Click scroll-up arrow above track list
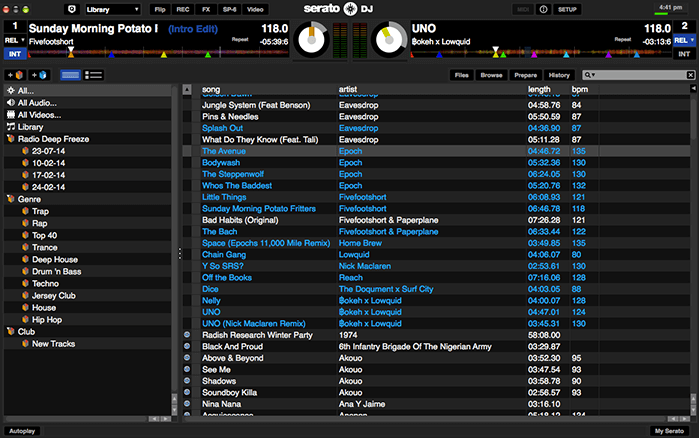The width and height of the screenshot is (699, 438). pos(187,90)
